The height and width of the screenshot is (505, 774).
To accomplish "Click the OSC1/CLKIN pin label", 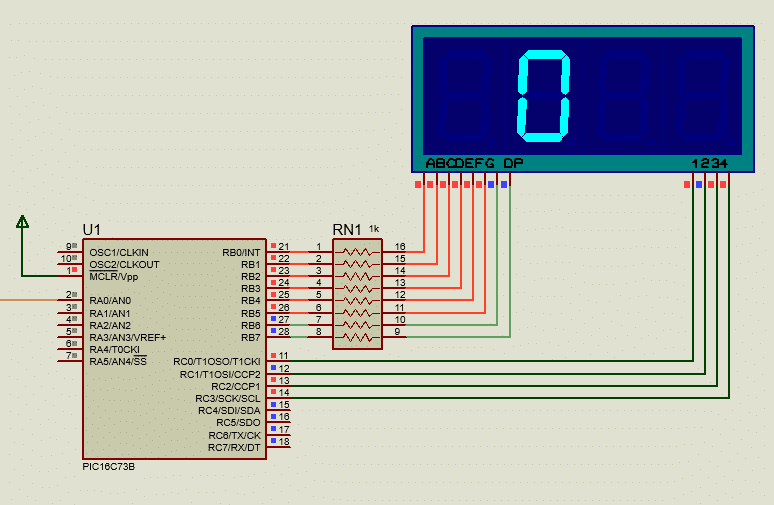I will pos(119,252).
